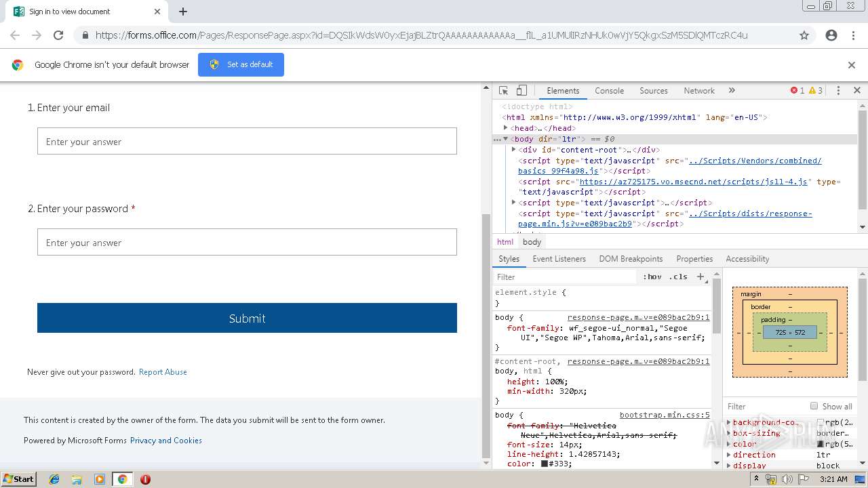Screen dimensions: 868x488
Task: Open the Properties pane
Action: pos(694,259)
